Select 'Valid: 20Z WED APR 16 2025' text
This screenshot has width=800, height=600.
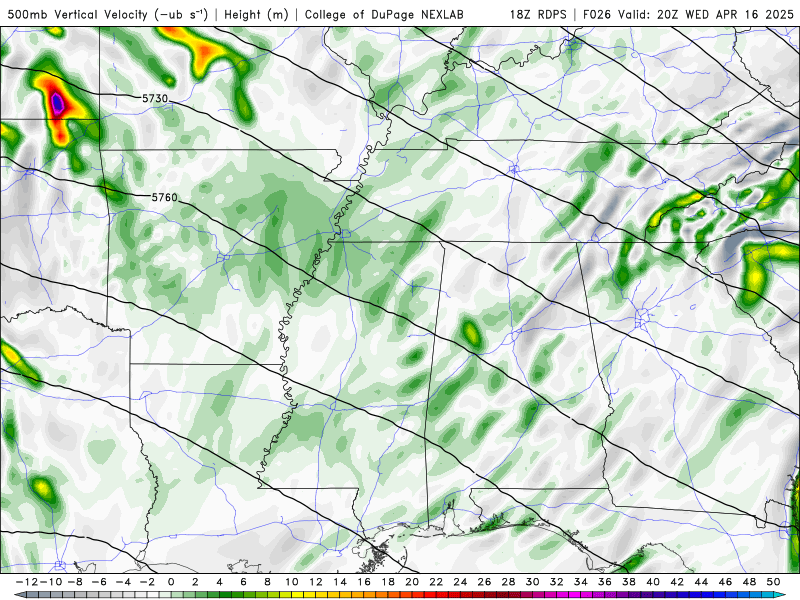click(x=706, y=14)
